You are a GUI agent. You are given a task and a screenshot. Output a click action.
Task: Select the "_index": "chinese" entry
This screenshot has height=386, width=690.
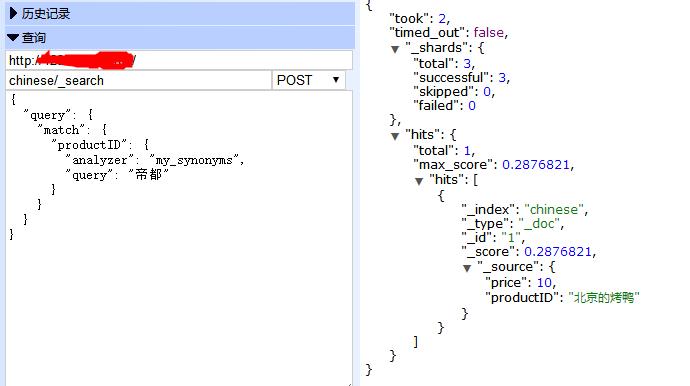[525, 210]
